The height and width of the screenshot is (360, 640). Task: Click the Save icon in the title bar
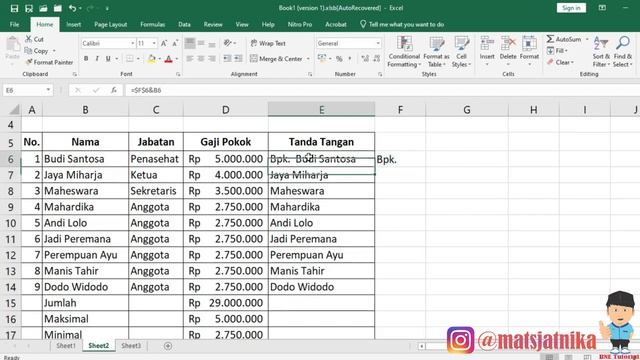tap(14, 8)
